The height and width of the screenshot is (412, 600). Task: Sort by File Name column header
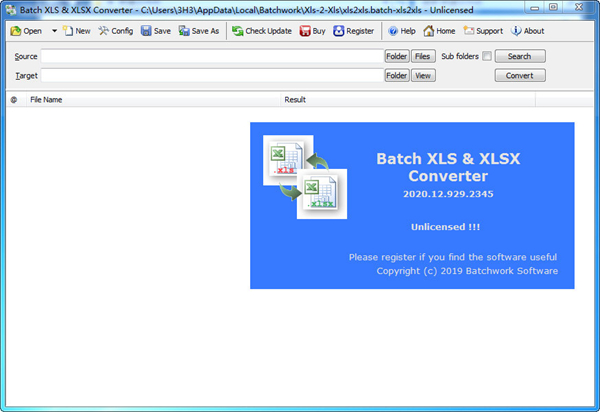point(153,100)
